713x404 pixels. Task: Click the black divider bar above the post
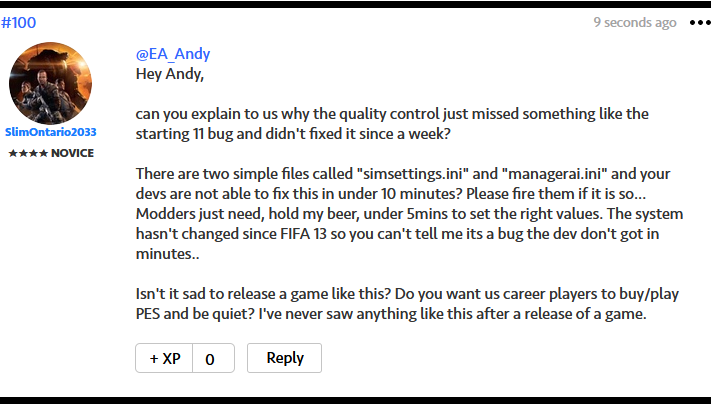pos(356,4)
